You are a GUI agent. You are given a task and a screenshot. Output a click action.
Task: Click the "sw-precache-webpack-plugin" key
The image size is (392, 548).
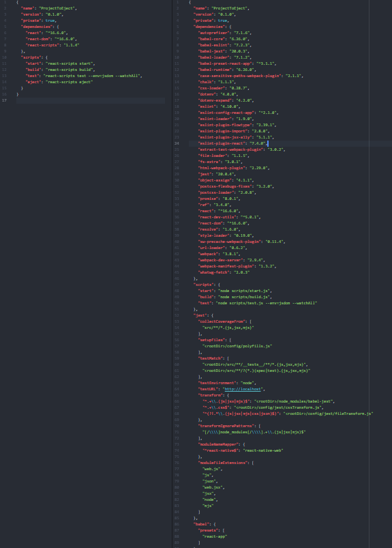(230, 242)
